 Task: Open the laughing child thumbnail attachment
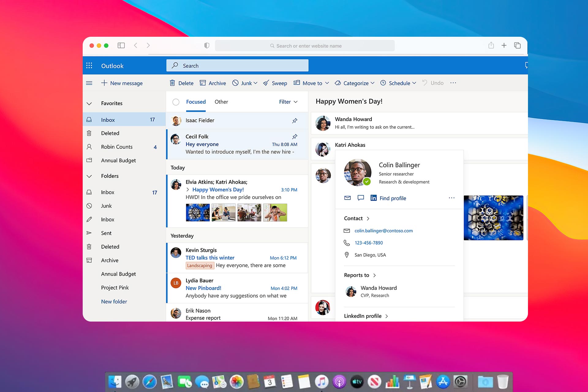(x=275, y=213)
